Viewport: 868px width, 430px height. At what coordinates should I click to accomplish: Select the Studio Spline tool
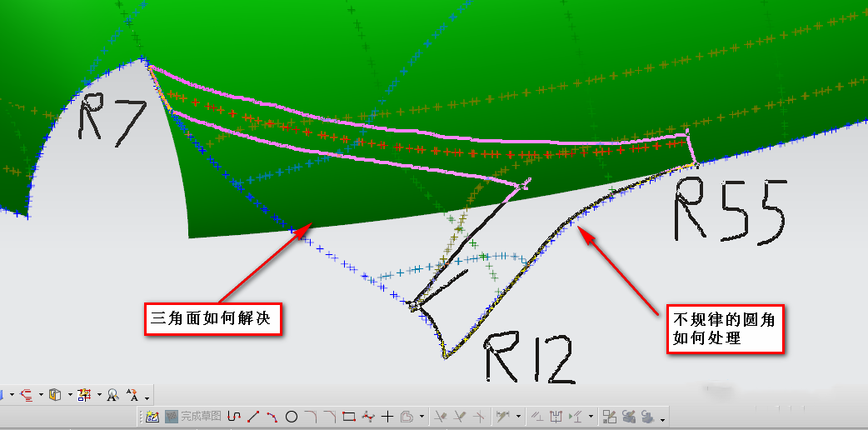pos(368,416)
